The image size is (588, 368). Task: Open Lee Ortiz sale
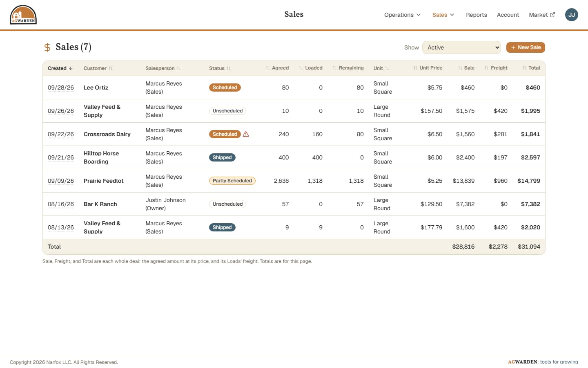click(96, 88)
